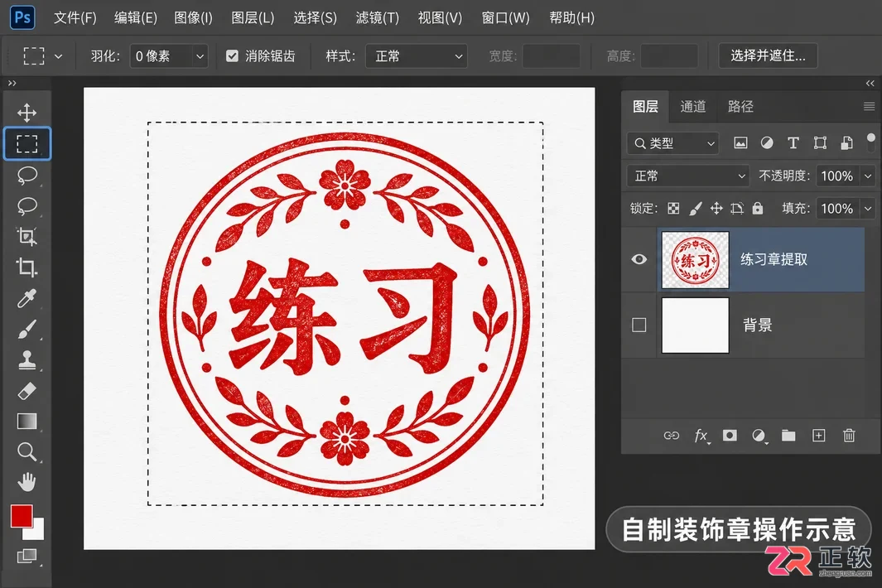882x588 pixels.
Task: Lock image pixels with brush lock icon
Action: point(696,209)
